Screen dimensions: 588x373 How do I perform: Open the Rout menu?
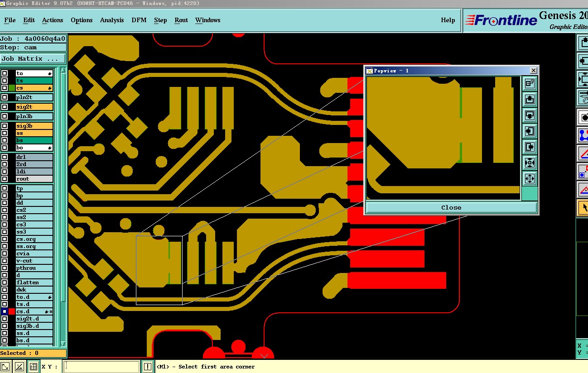tap(181, 20)
